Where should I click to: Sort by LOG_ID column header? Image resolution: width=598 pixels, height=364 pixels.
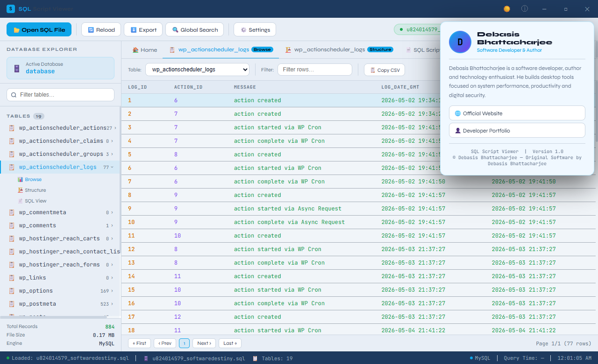pos(137,87)
